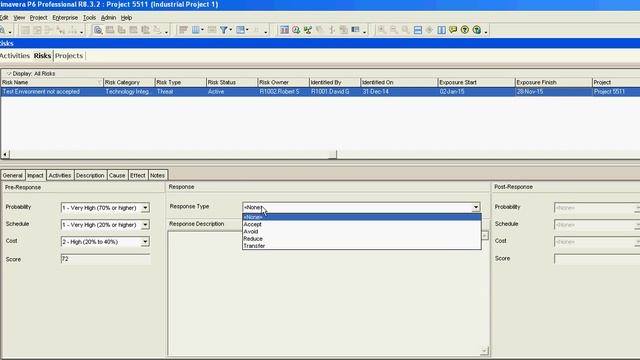Switch to the Projects window tab

tap(69, 56)
